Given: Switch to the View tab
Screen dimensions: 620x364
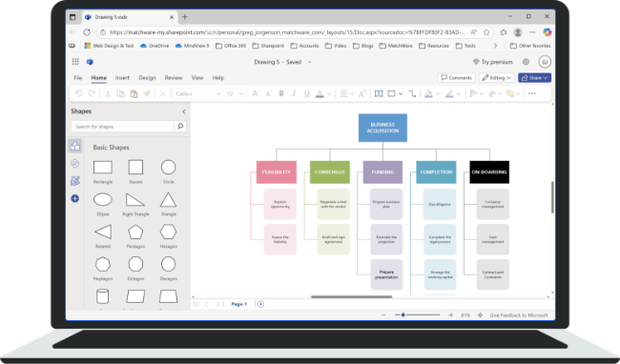Looking at the screenshot, I should coord(197,78).
